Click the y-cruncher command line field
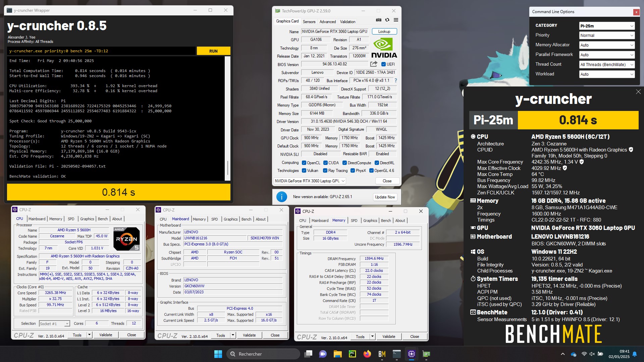 [x=101, y=51]
